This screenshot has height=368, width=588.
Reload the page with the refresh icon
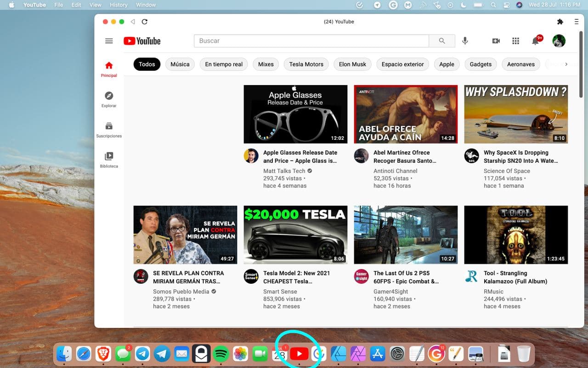click(x=145, y=22)
